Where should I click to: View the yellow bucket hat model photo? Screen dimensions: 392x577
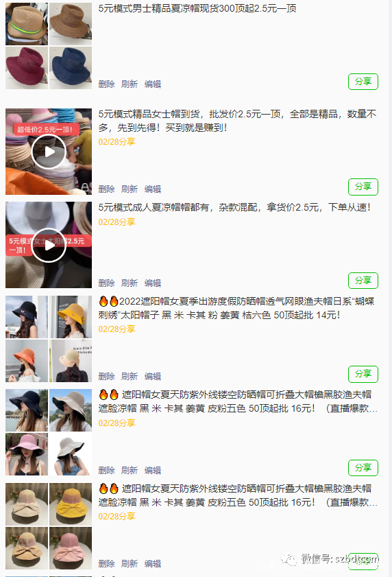(x=71, y=317)
